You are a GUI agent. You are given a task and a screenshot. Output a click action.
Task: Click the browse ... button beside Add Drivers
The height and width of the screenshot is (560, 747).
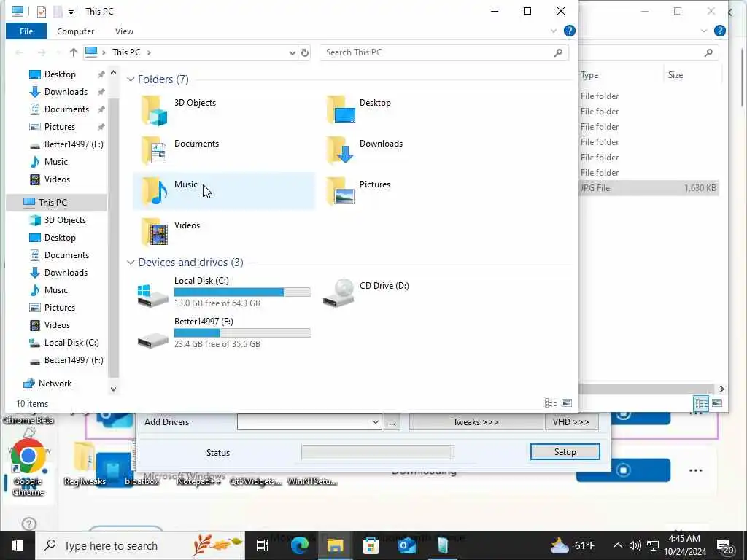(x=392, y=422)
